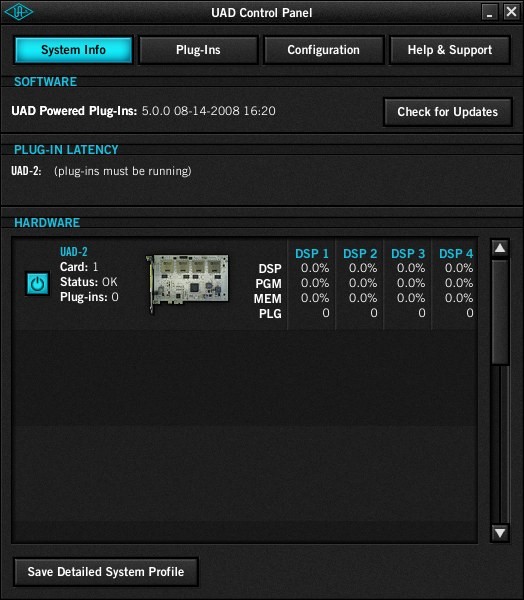Screen dimensions: 524x600
Task: Click the UAD-2 device name label
Action: 73,251
